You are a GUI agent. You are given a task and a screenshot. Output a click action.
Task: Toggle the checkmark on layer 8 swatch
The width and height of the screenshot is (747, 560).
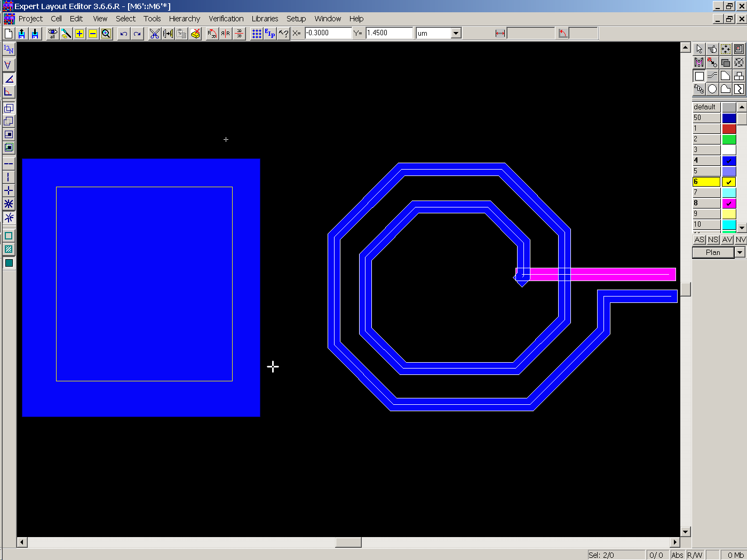pos(729,203)
